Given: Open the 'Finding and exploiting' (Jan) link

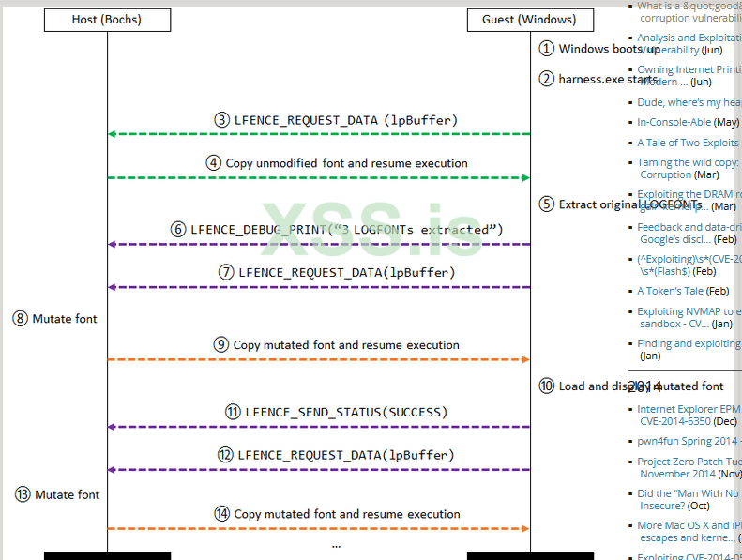Looking at the screenshot, I should coord(689,343).
